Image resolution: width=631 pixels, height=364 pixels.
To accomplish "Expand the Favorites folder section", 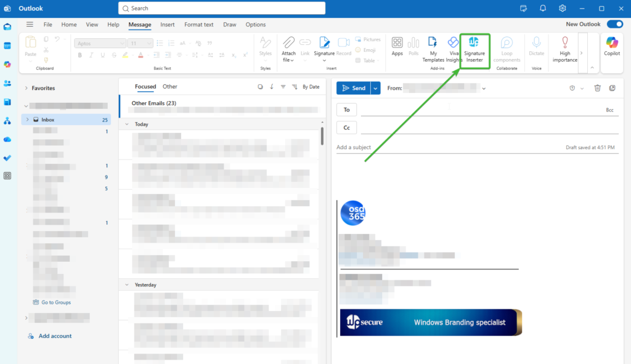I will point(26,88).
